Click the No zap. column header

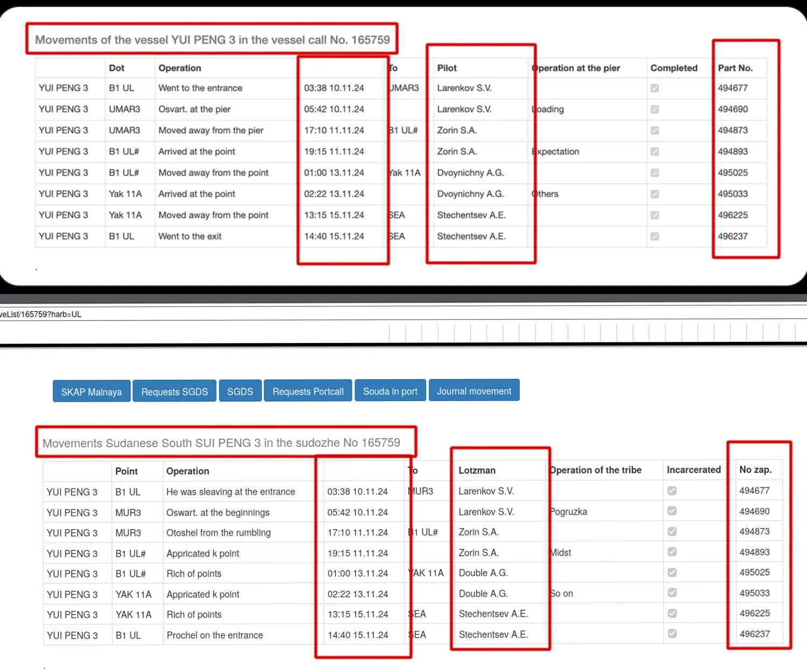point(755,470)
